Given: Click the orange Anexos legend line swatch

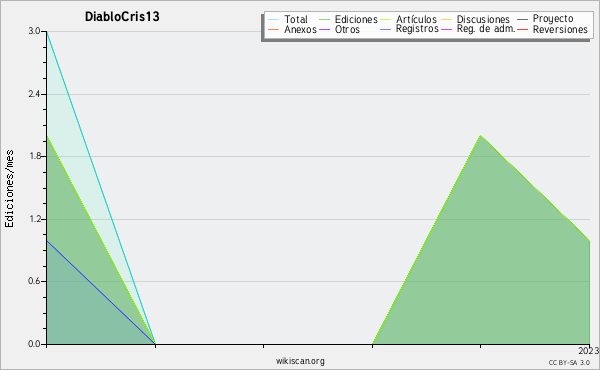Looking at the screenshot, I should [x=274, y=29].
